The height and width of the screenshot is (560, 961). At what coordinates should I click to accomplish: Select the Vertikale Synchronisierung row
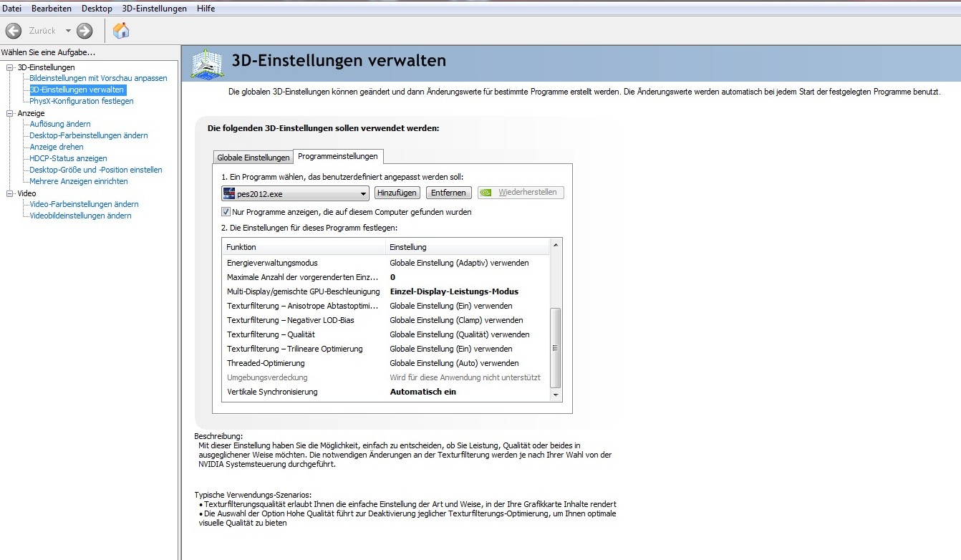tap(385, 392)
